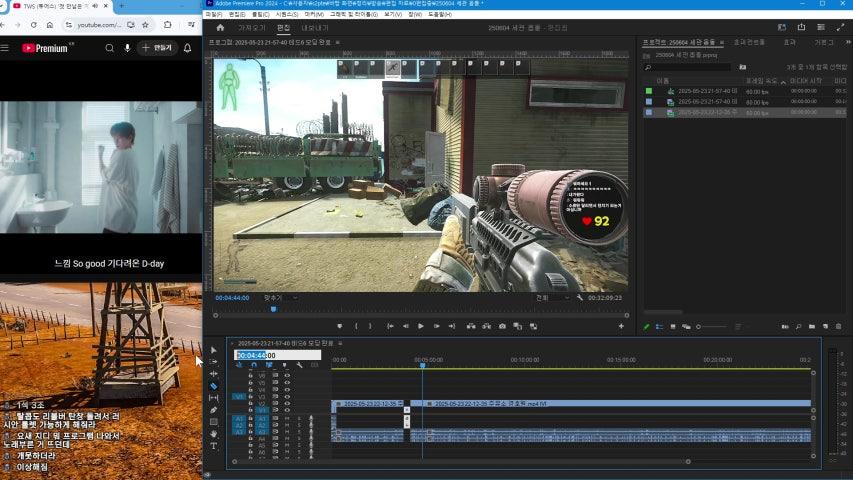Play the sequence in Program monitor
Image resolution: width=853 pixels, height=480 pixels.
[x=421, y=326]
